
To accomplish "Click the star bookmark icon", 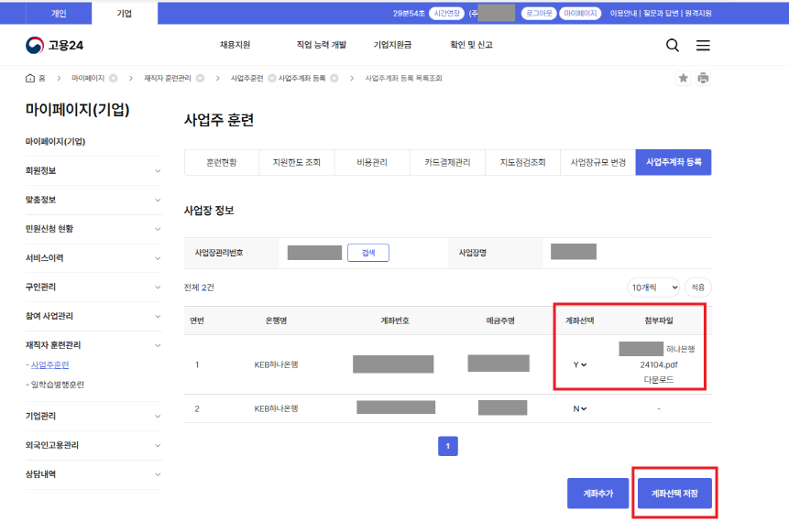I will pos(683,79).
